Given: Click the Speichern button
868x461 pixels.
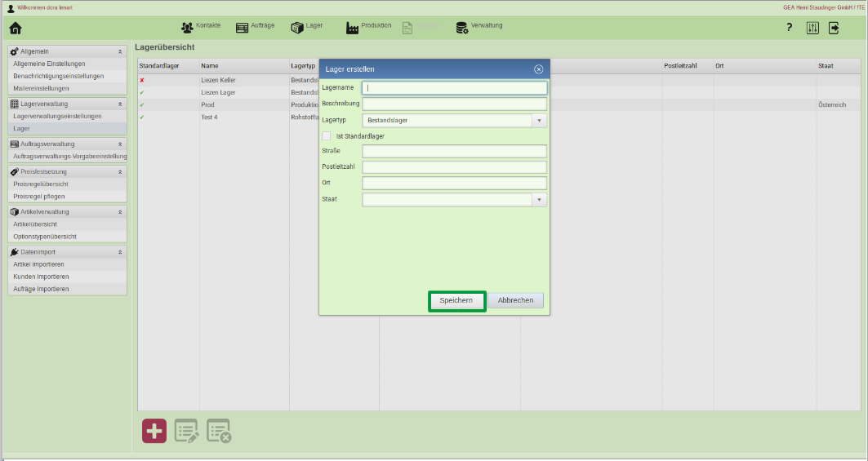Looking at the screenshot, I should (456, 300).
